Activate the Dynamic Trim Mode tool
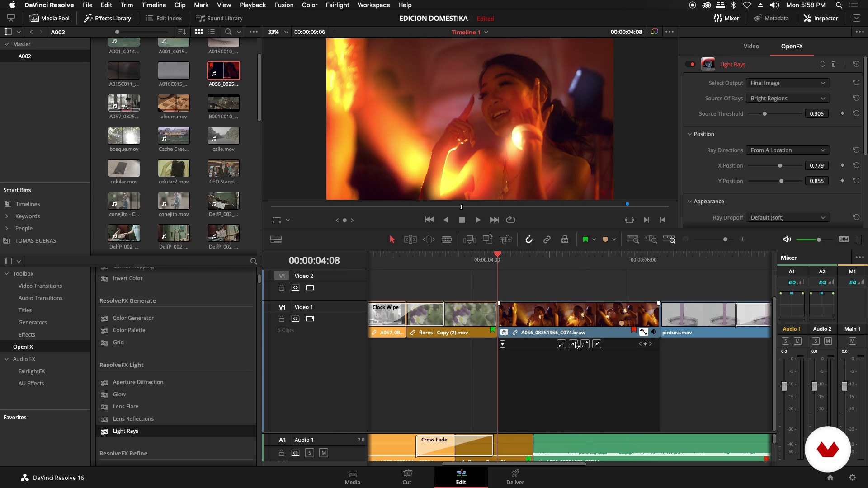 click(429, 239)
